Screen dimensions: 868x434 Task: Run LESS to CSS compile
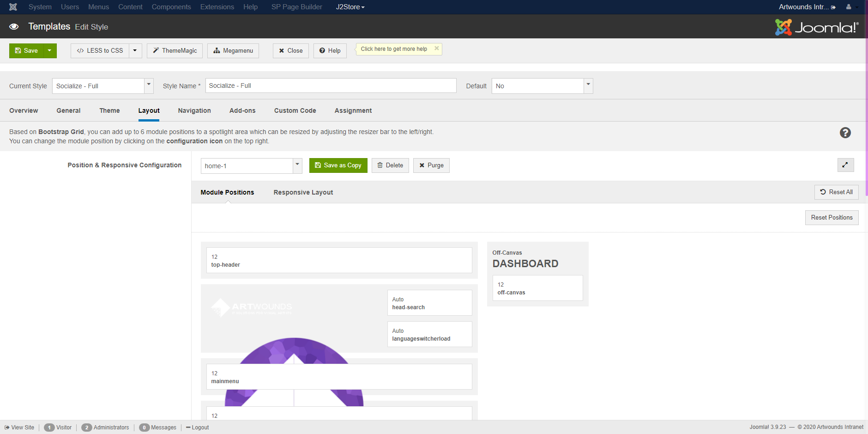click(100, 51)
